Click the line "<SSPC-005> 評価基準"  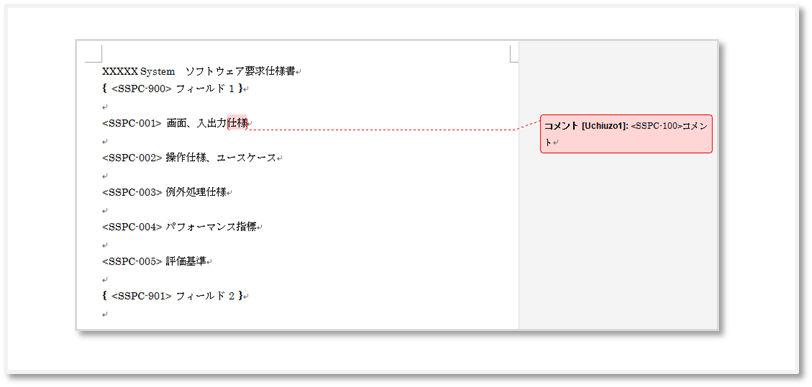(154, 261)
